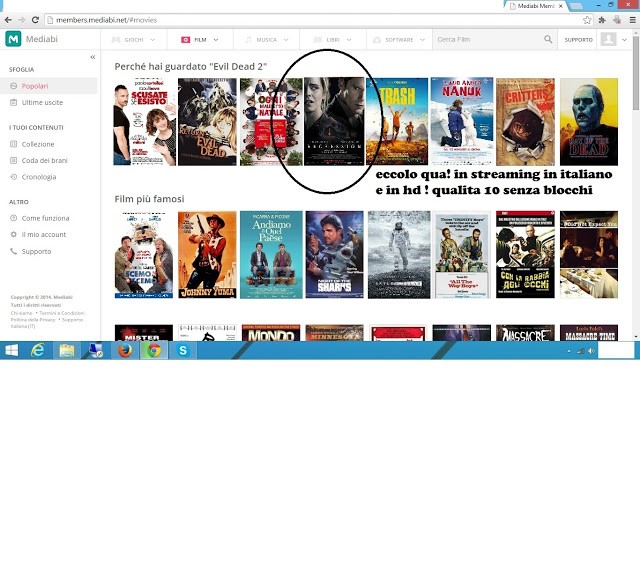Click the Windows Start button
This screenshot has width=640, height=562.
point(11,351)
